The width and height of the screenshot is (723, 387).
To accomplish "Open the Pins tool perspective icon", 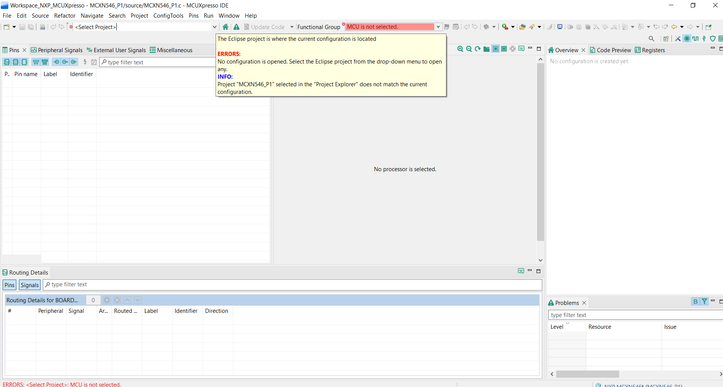I will (x=687, y=39).
